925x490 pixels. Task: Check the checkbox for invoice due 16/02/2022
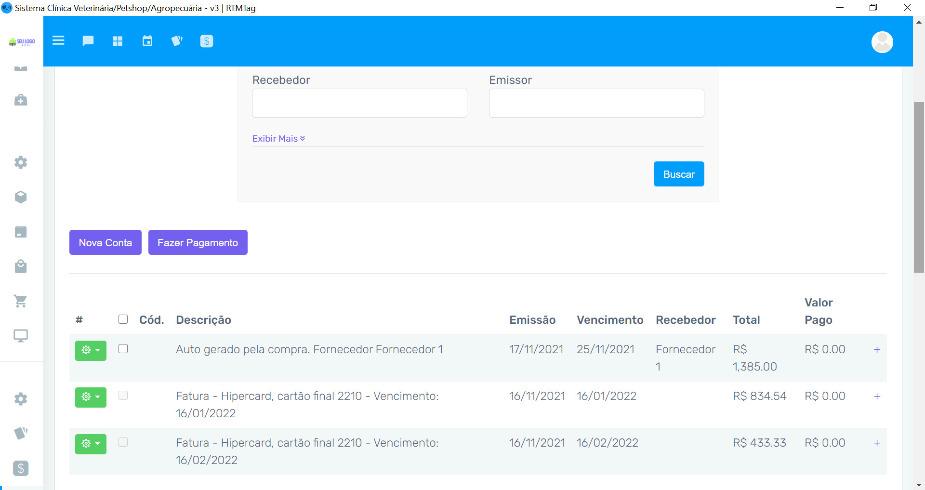tap(123, 442)
